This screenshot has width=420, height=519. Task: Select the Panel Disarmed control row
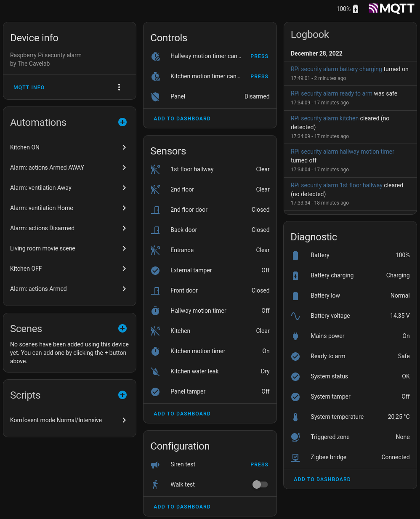click(x=210, y=96)
